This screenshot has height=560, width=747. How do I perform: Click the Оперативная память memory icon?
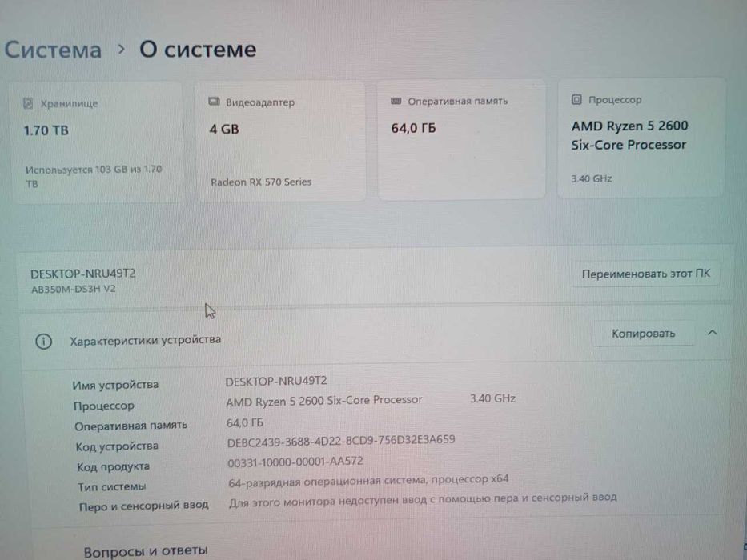[x=396, y=102]
